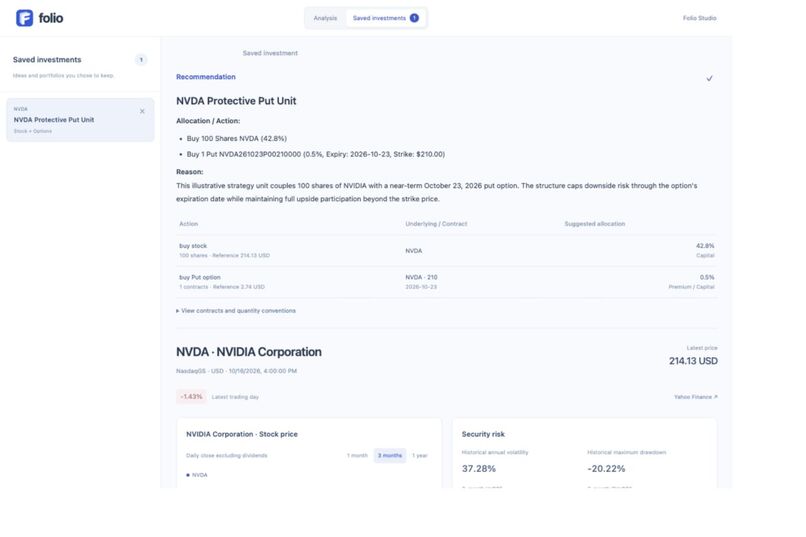Click the Saved investments sidebar count badge
This screenshot has height=537, width=806.
[141, 60]
